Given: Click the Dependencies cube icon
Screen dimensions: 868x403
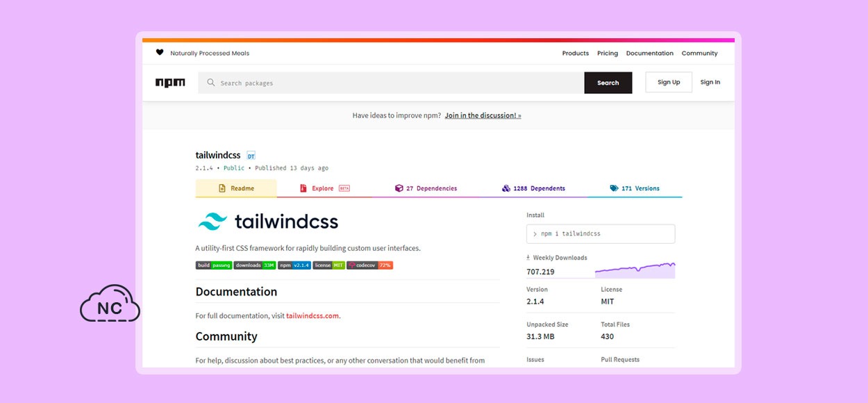Looking at the screenshot, I should pos(399,188).
